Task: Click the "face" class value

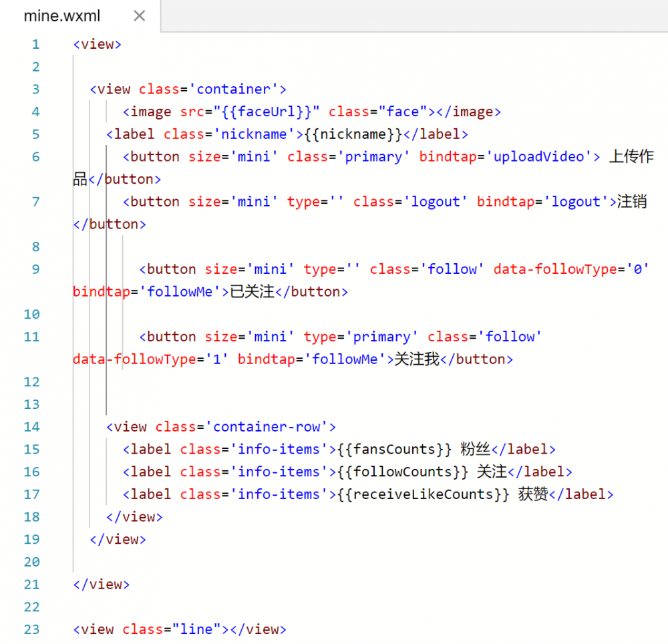Action: pyautogui.click(x=403, y=112)
